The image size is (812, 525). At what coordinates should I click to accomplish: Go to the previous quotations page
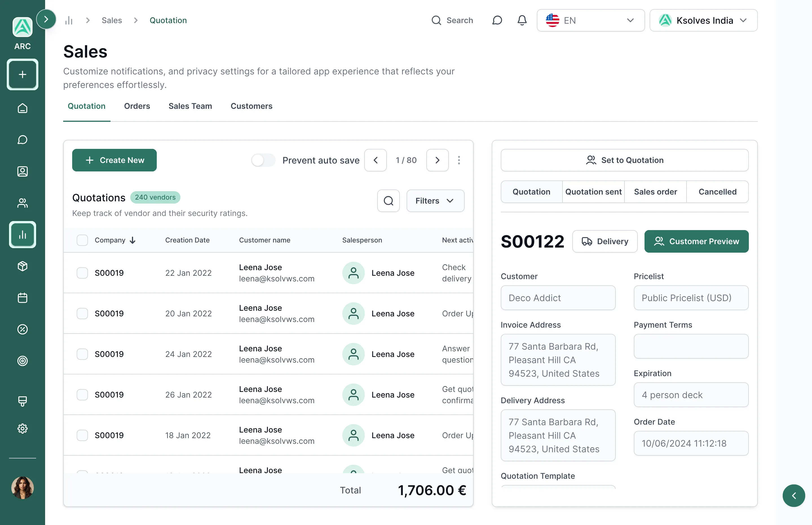(x=375, y=160)
